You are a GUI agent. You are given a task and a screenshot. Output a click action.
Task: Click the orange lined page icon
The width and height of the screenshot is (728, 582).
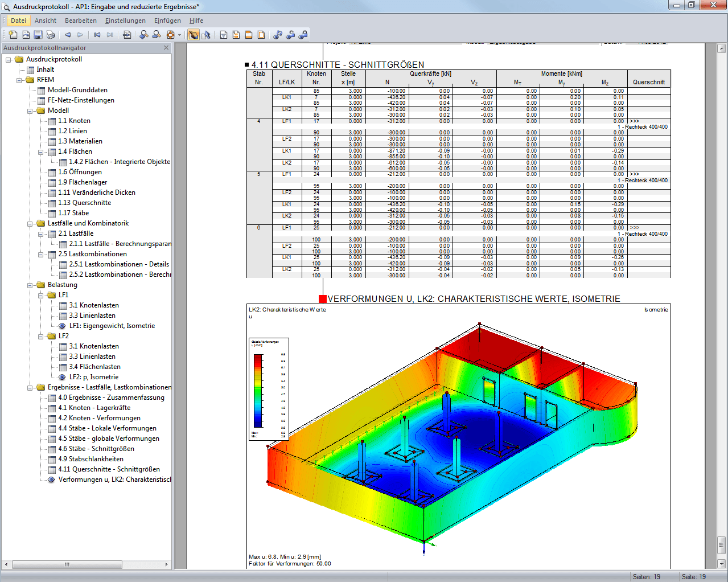pyautogui.click(x=236, y=35)
